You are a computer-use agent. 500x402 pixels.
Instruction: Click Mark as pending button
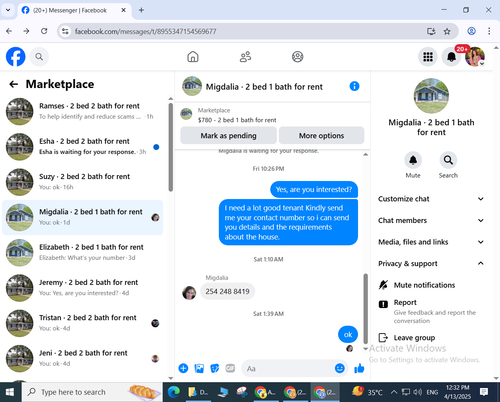[x=228, y=136]
